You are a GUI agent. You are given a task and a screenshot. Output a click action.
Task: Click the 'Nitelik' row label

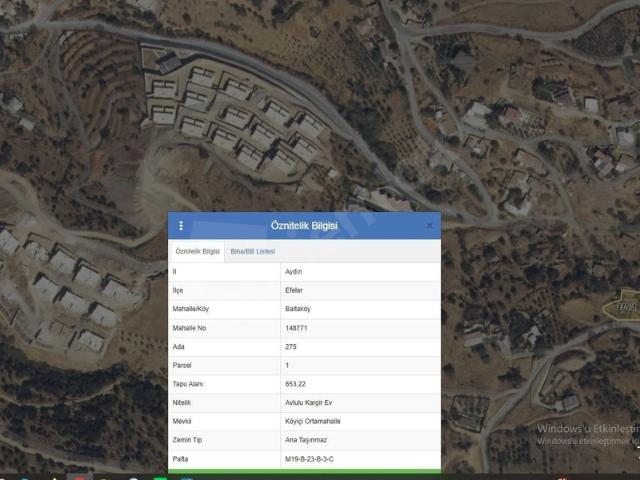click(182, 403)
